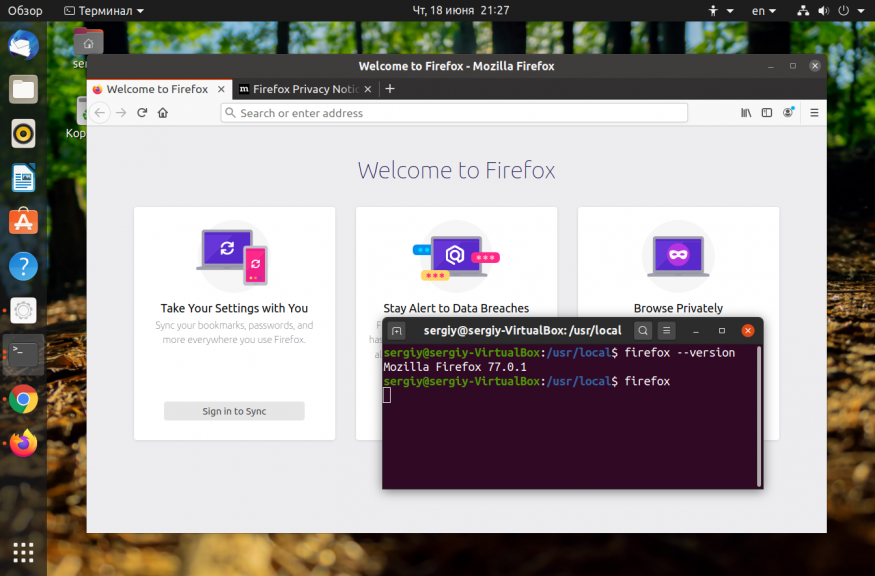Open the en keyboard layout dropdown
Viewport: 875px width, 576px height.
click(x=763, y=11)
